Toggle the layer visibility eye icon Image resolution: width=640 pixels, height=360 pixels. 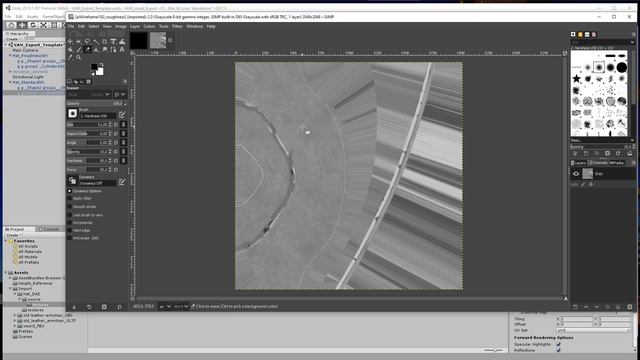[576, 174]
